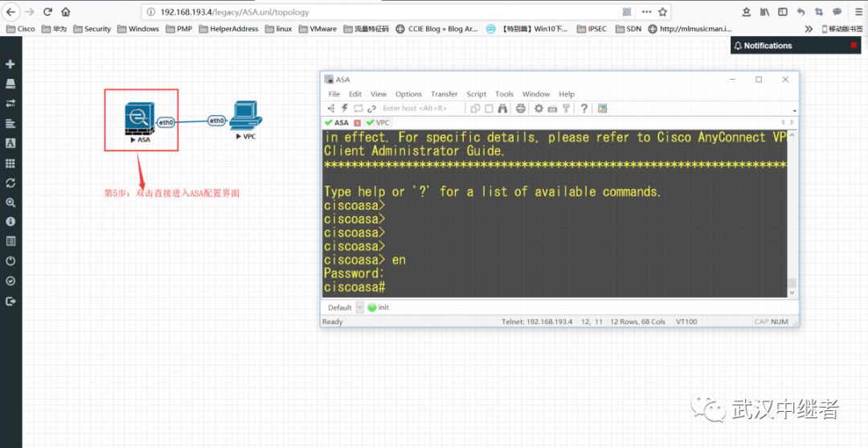Open the File menu in SecureCRT
Image resolution: width=868 pixels, height=448 pixels.
[x=334, y=94]
